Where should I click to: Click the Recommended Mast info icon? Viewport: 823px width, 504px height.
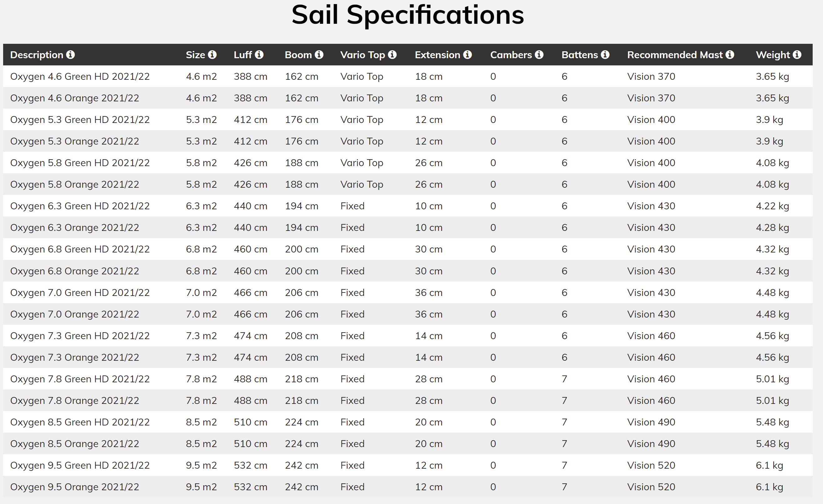(730, 54)
